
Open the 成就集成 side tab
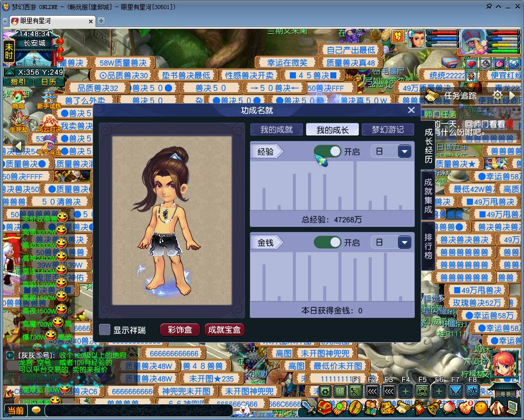428,196
